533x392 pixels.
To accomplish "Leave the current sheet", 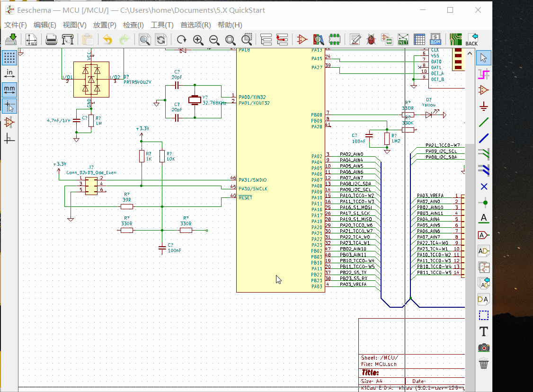I will [x=282, y=39].
